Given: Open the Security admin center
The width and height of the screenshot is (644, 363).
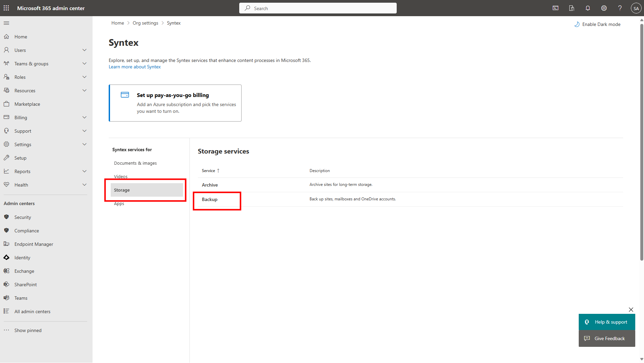Looking at the screenshot, I should click(22, 217).
